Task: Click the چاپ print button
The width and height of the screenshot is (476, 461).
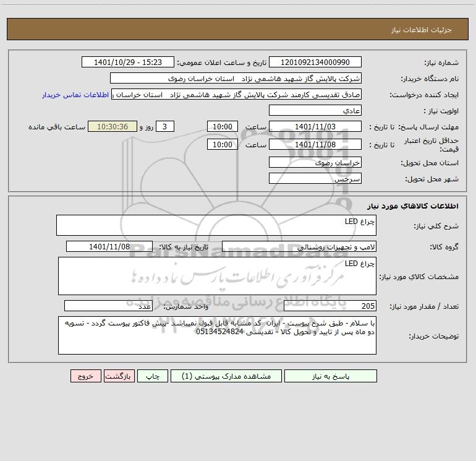Action: point(153,376)
